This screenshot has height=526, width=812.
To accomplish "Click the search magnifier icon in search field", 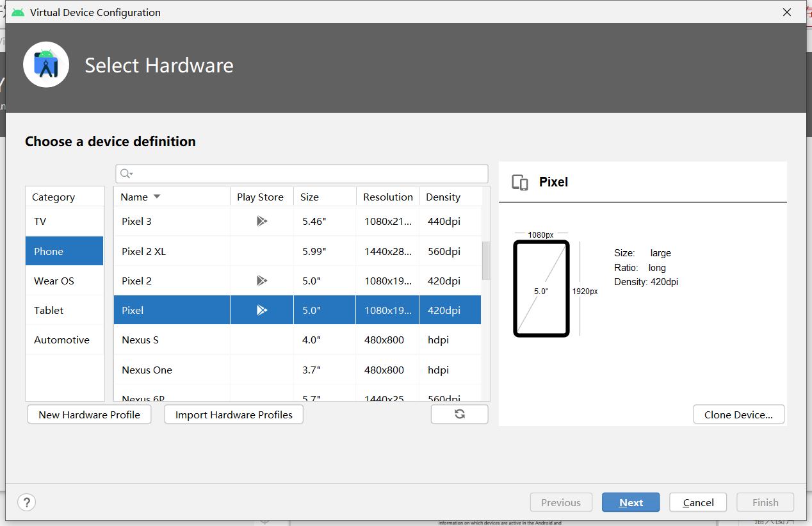I will (x=126, y=174).
